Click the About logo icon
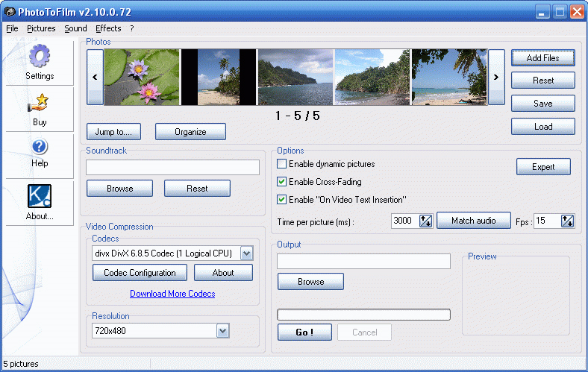 click(x=40, y=196)
